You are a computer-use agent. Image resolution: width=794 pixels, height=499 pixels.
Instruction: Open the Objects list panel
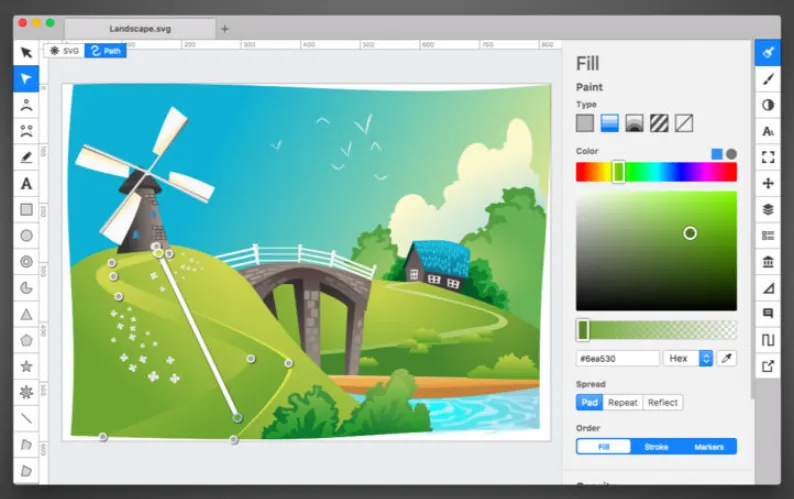(x=768, y=236)
